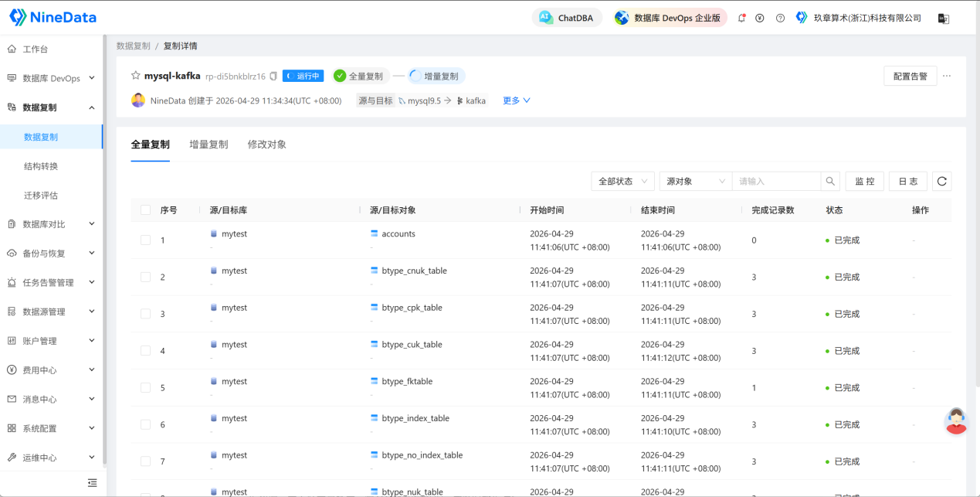Open the notification bell icon

tap(741, 18)
